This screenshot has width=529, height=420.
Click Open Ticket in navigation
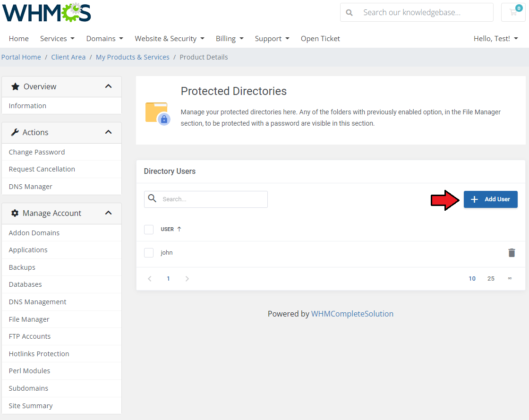coord(320,38)
